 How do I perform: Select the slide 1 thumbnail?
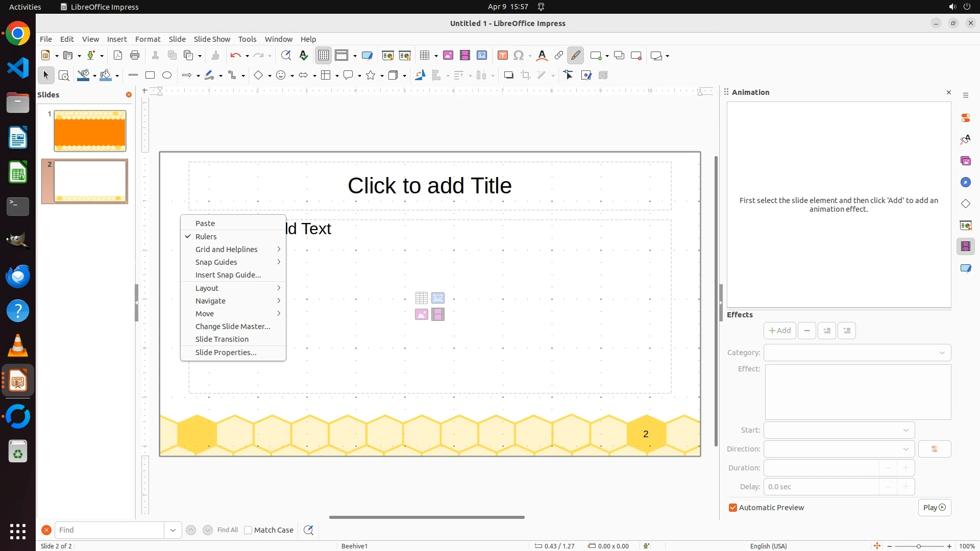(x=90, y=131)
